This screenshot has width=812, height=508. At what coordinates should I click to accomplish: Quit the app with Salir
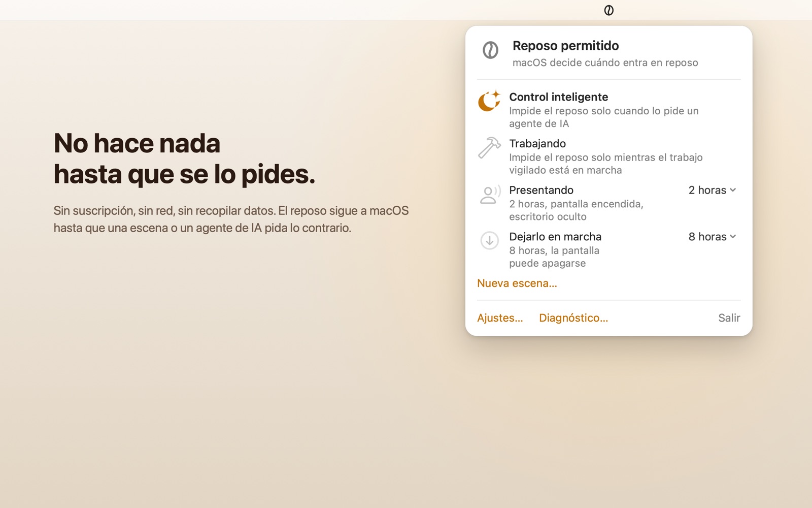pyautogui.click(x=729, y=317)
